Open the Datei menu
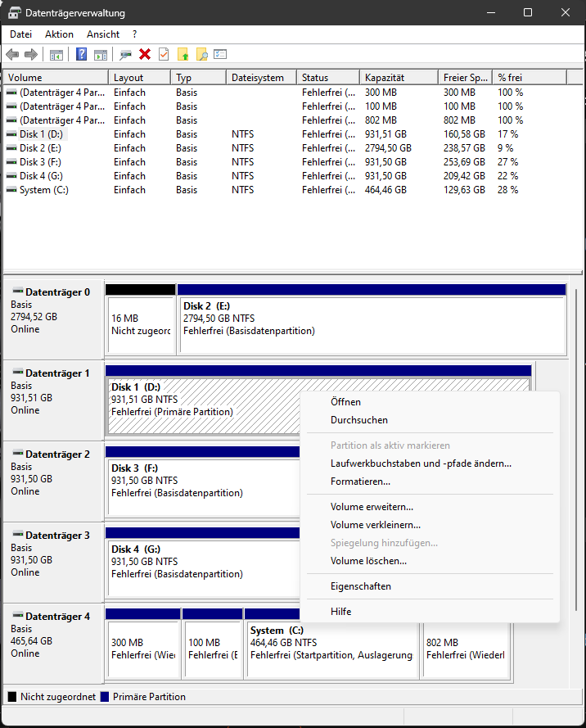 point(21,34)
